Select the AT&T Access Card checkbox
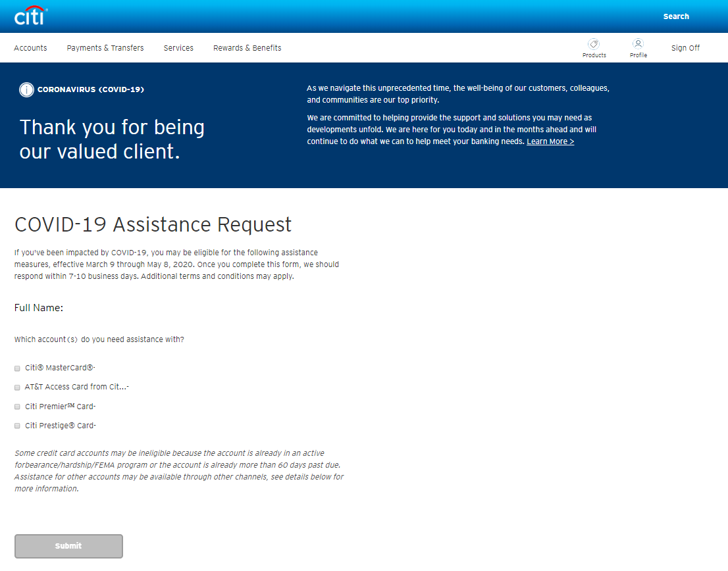Screen dimensions: 728x571 pos(18,387)
